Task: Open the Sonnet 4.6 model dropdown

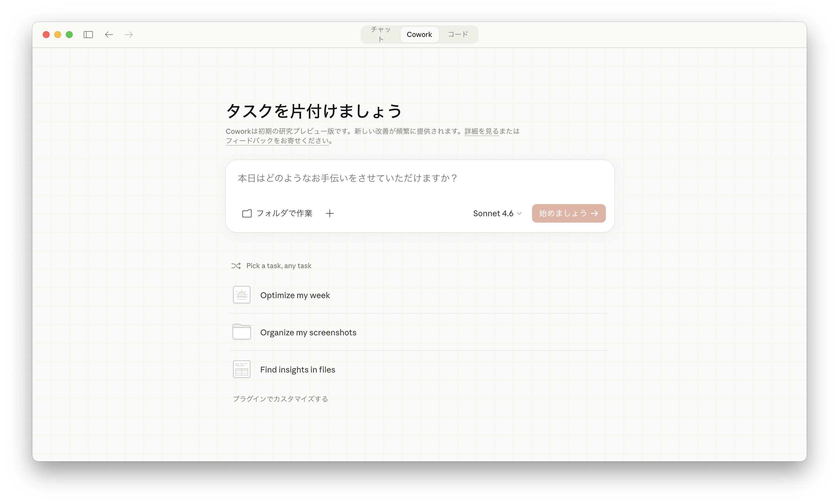Action: click(x=497, y=213)
